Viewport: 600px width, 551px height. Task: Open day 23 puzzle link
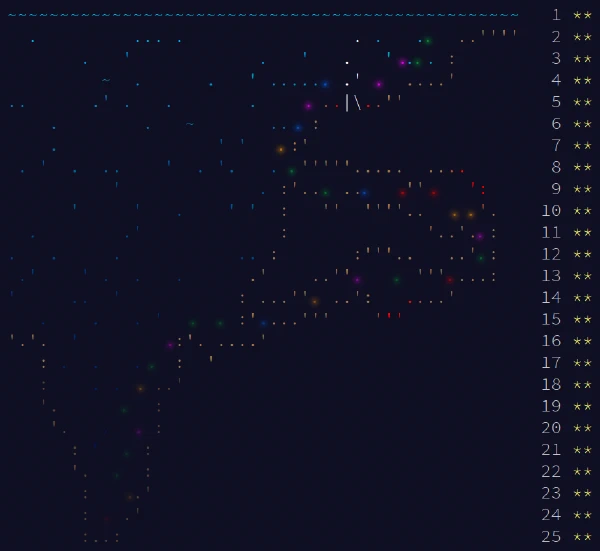(x=551, y=493)
